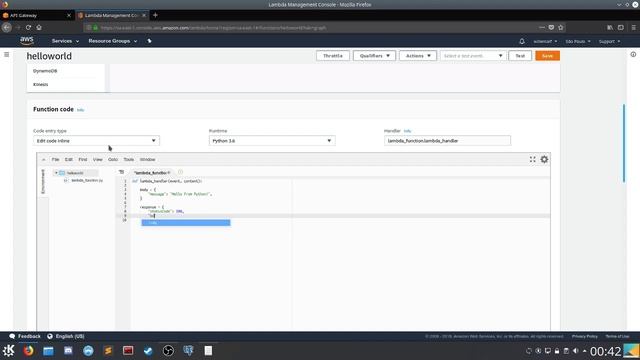Open the editor Tools menu
Image resolution: width=640 pixels, height=360 pixels.
129,160
